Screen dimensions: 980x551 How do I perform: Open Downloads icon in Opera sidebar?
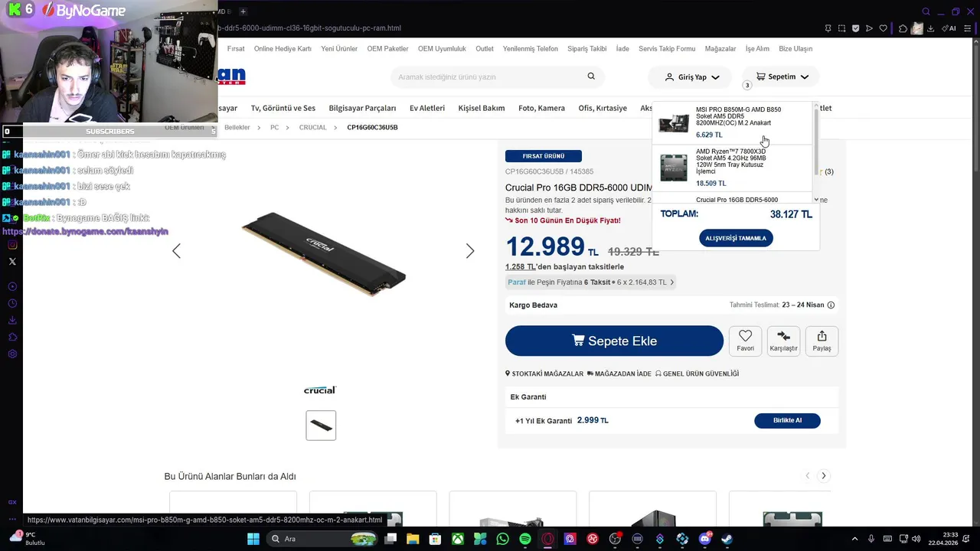pos(12,320)
